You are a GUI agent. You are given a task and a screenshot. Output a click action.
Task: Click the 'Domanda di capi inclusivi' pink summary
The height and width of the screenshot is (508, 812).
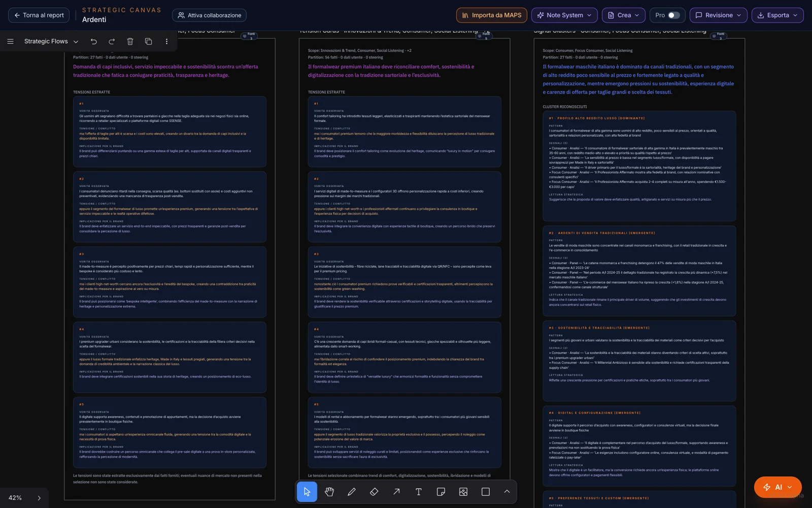[165, 71]
